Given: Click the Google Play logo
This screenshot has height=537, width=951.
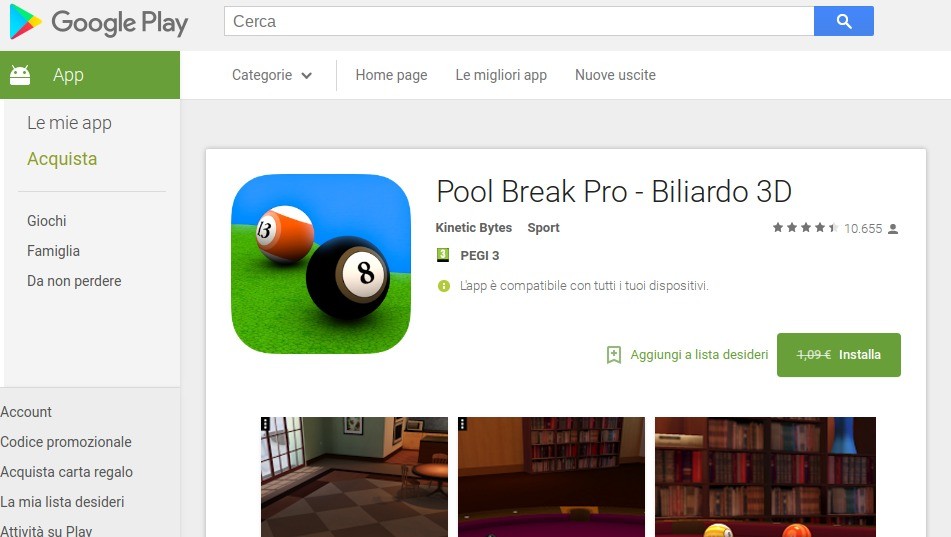Looking at the screenshot, I should [x=99, y=22].
